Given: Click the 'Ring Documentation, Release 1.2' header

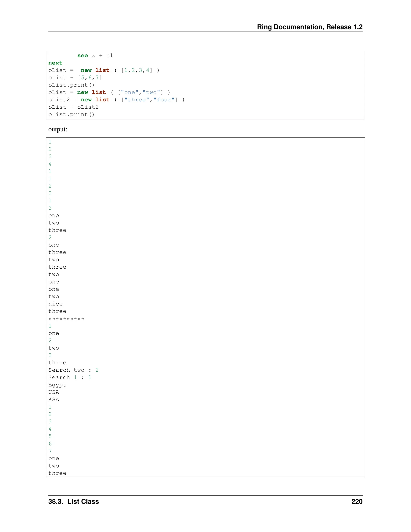Looking at the screenshot, I should [309, 27].
